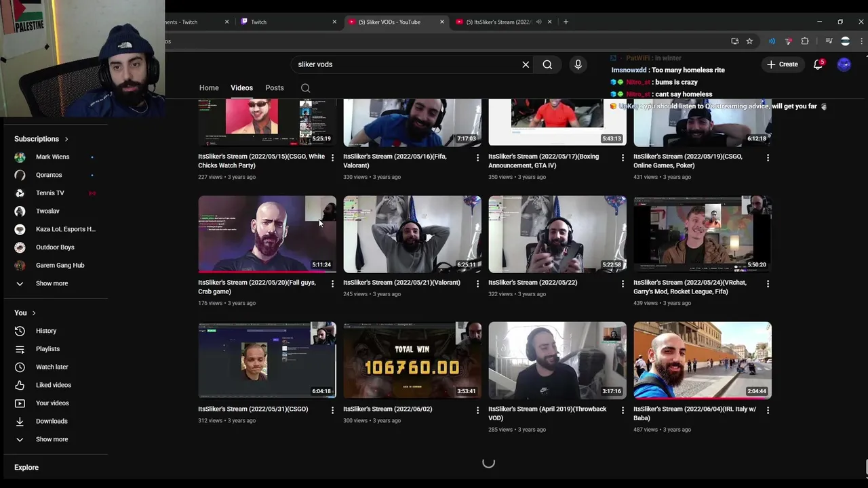Image resolution: width=868 pixels, height=488 pixels.
Task: Open options for 2022/06/02 stream video
Action: tap(477, 411)
